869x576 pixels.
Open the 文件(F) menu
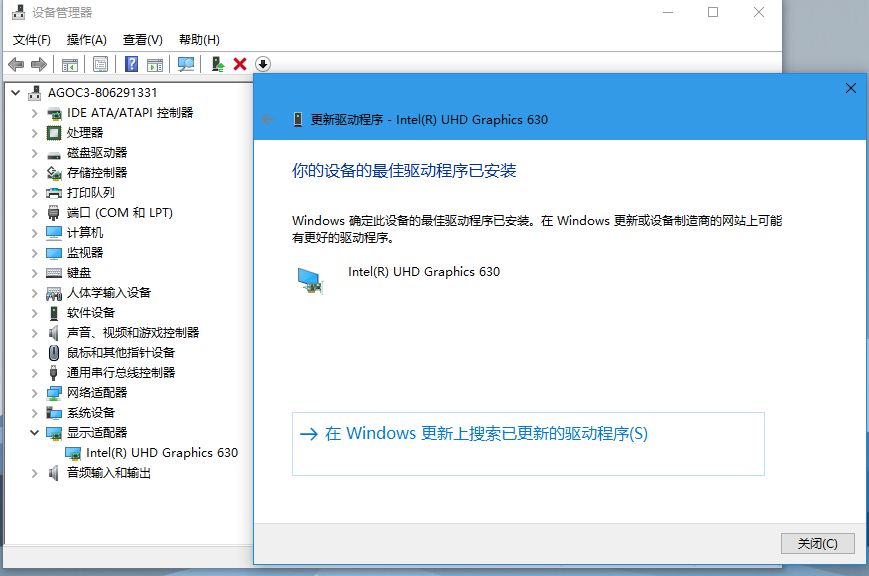(32, 39)
